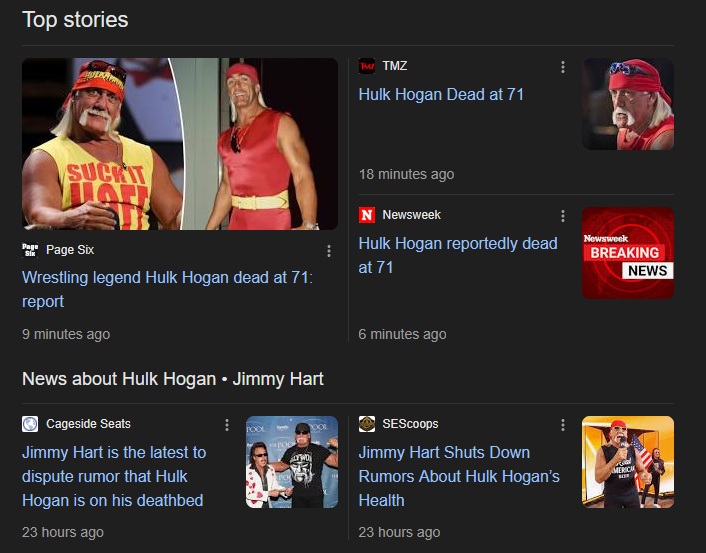Click the '6 minutes ago' timestamp
Viewport: 706px width, 553px height.
403,334
